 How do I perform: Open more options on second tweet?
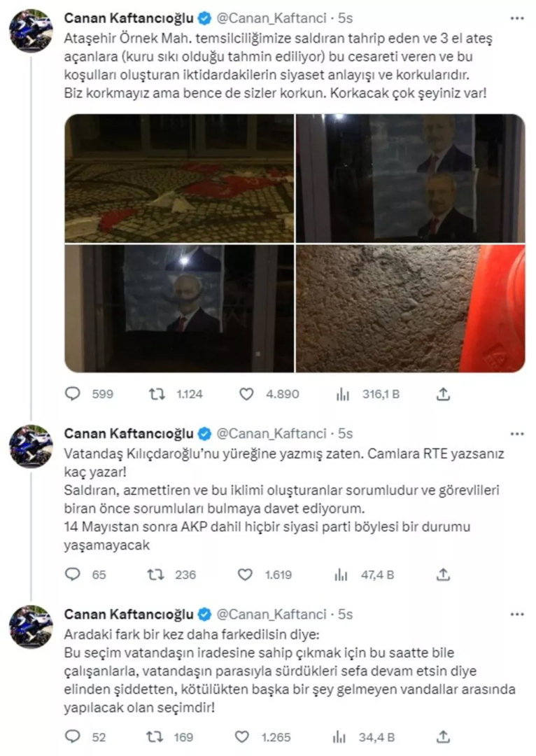516,433
